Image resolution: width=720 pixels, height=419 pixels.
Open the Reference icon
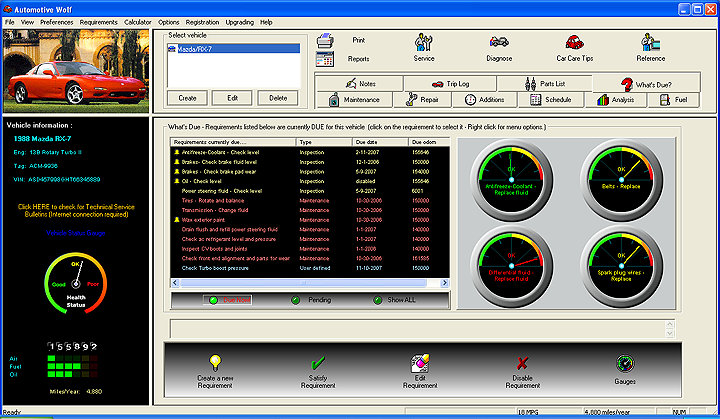click(x=650, y=42)
